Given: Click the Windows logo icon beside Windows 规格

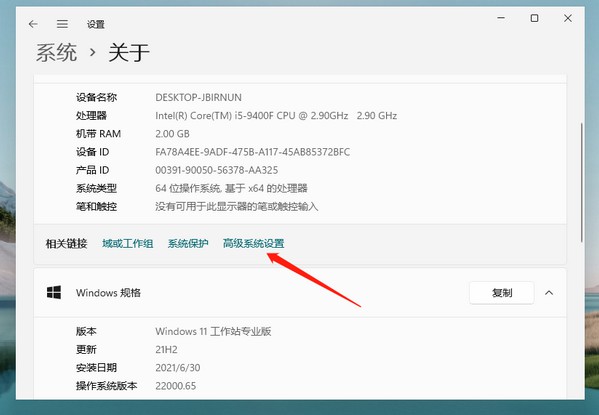Looking at the screenshot, I should coord(54,292).
